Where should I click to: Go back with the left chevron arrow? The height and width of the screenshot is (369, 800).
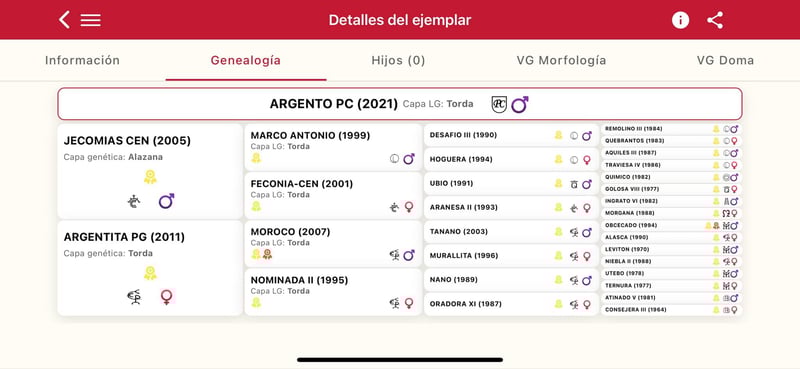(64, 20)
